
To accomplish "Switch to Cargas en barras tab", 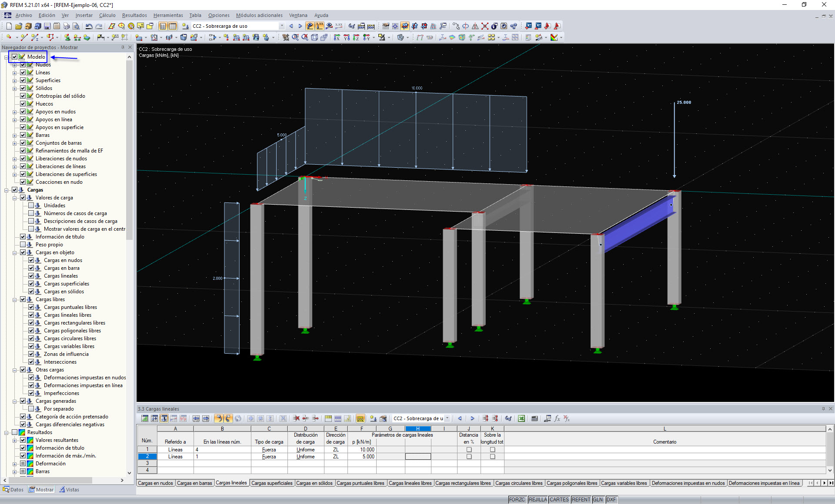I will coord(194,483).
